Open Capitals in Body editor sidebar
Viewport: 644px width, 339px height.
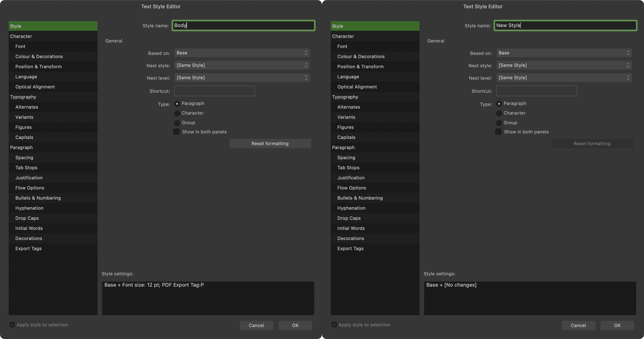pos(53,137)
